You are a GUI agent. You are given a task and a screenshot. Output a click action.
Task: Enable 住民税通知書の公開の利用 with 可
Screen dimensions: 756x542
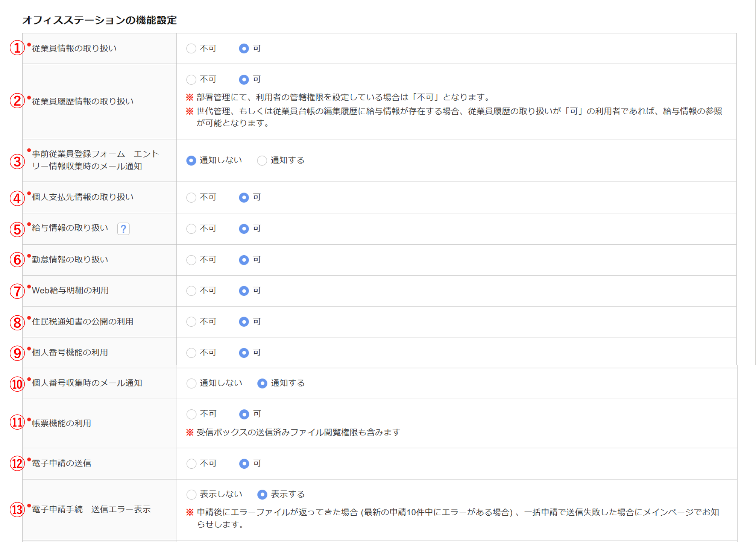(244, 322)
